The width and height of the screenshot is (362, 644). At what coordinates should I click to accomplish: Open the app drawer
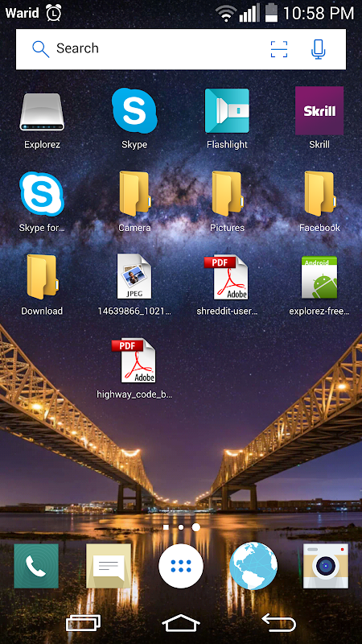click(181, 566)
